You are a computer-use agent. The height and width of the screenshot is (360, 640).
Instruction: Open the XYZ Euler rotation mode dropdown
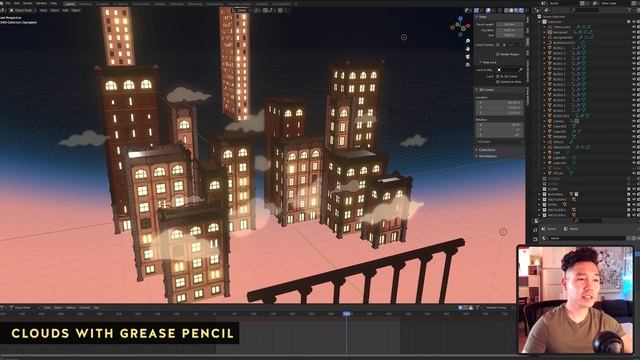point(500,142)
